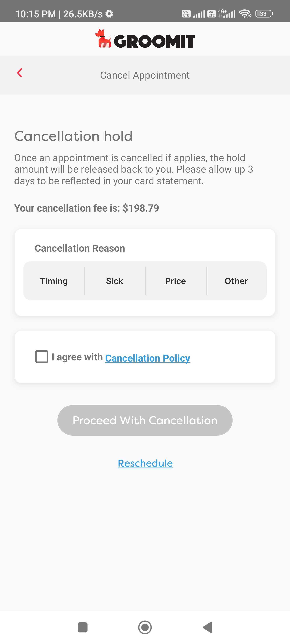Select Sick as cancellation reason
The image size is (290, 644).
(115, 281)
